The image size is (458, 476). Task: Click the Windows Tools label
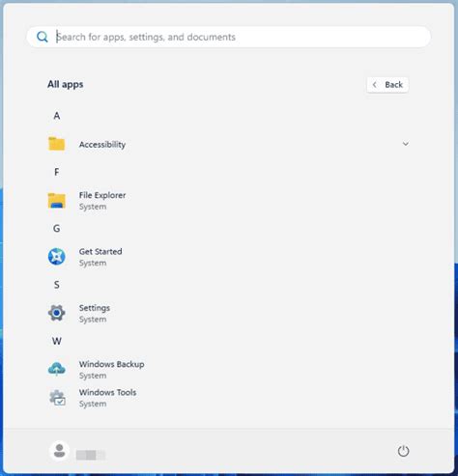click(108, 392)
